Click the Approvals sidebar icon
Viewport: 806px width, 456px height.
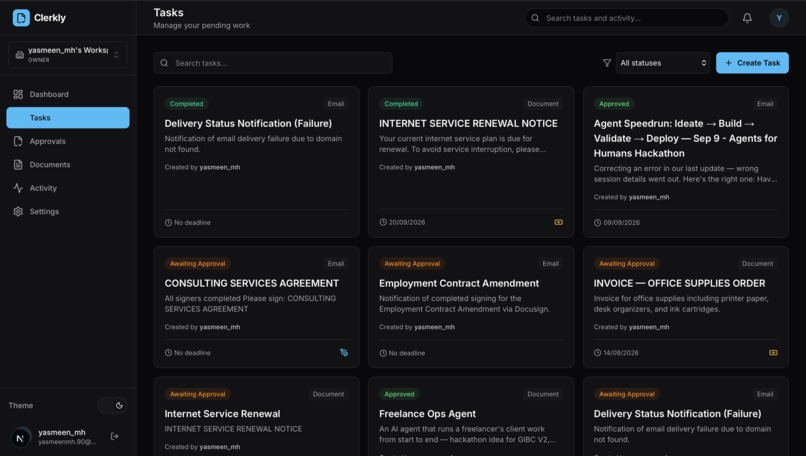point(18,141)
